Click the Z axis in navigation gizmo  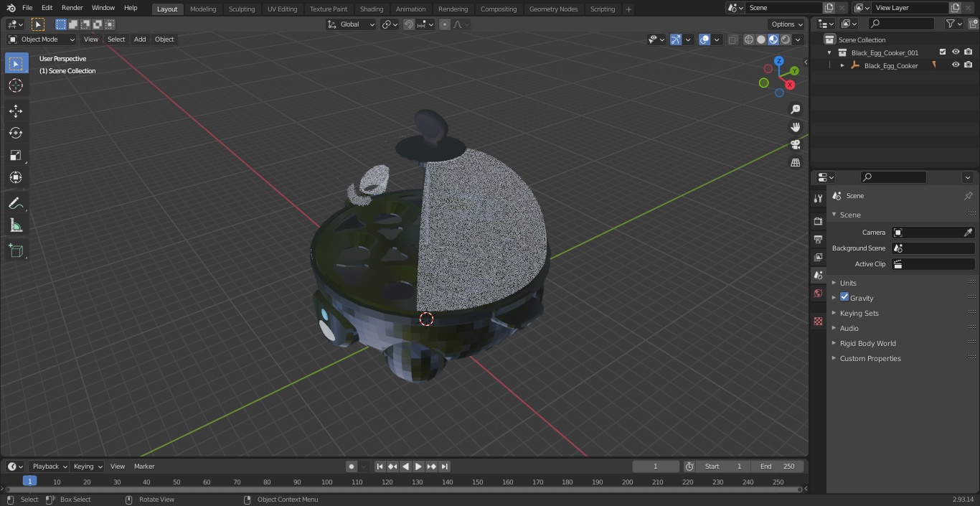coord(779,61)
